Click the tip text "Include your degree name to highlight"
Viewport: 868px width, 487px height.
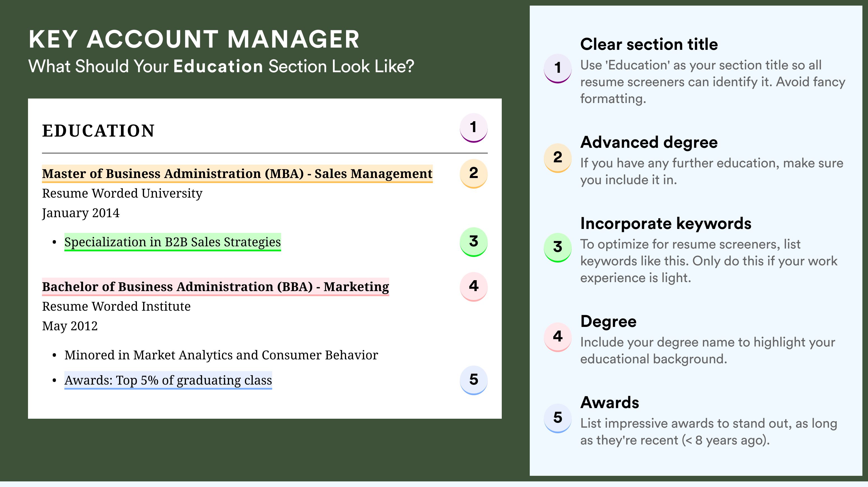708,351
